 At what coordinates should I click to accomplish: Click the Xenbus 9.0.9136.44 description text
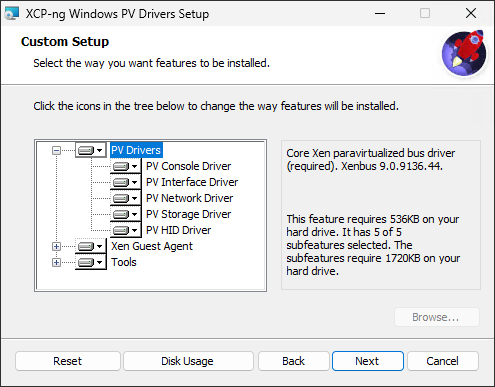pos(371,160)
